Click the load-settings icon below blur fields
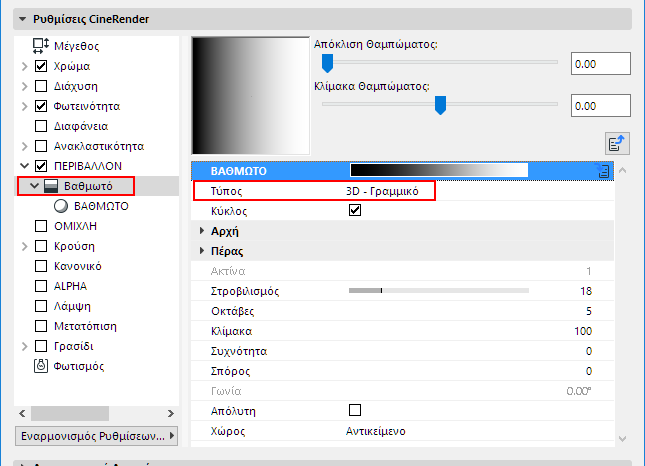The image size is (645, 466). (617, 144)
